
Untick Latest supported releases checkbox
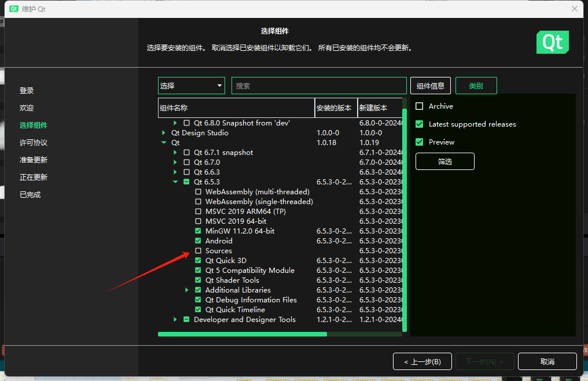(419, 124)
